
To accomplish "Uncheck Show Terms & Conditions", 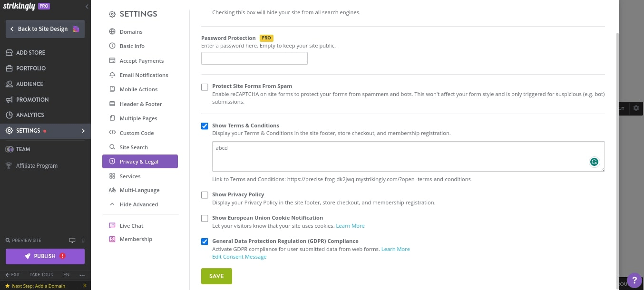I will tap(205, 126).
